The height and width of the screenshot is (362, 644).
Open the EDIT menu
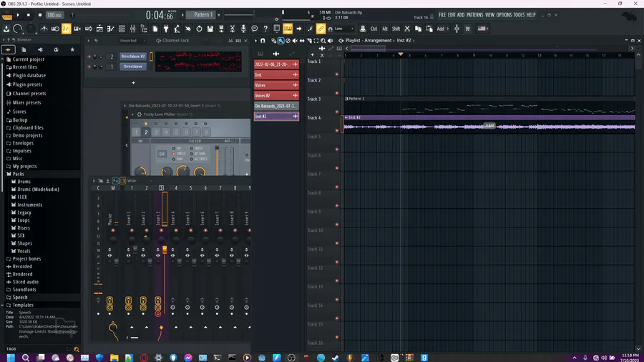tap(452, 15)
